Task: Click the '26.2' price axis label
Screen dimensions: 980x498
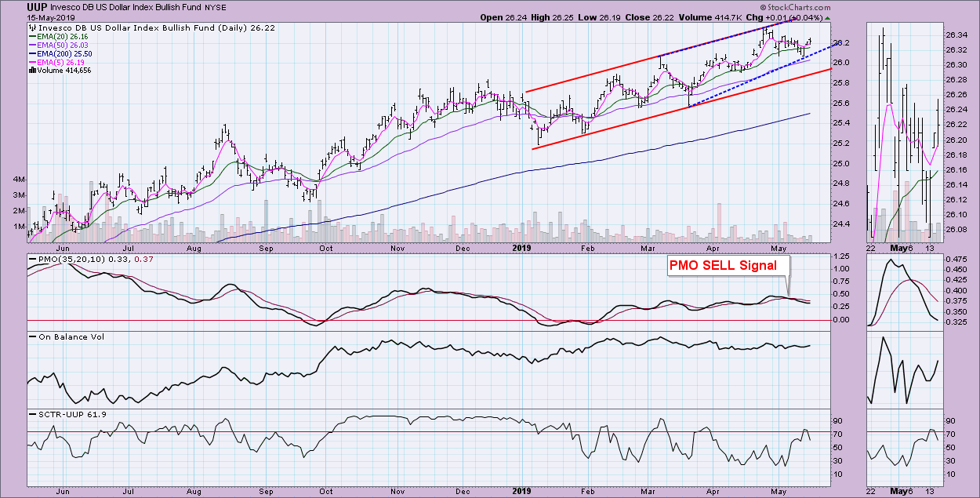Action: [840, 42]
